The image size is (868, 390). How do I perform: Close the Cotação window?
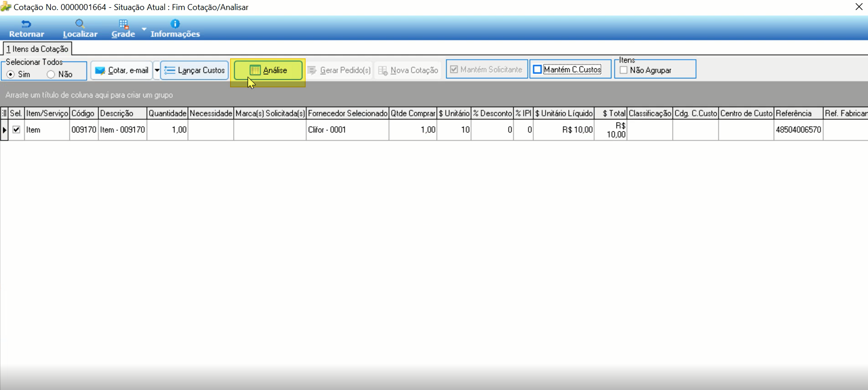tap(859, 7)
